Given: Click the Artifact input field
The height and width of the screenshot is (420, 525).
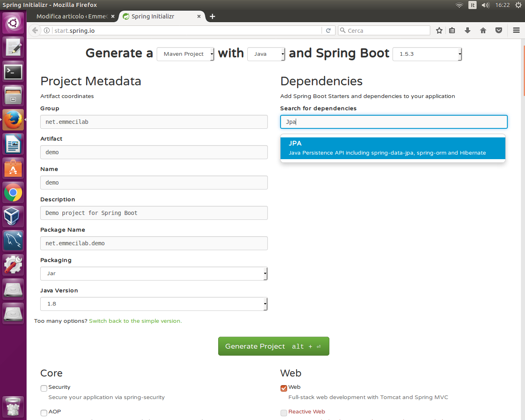Looking at the screenshot, I should pyautogui.click(x=154, y=152).
